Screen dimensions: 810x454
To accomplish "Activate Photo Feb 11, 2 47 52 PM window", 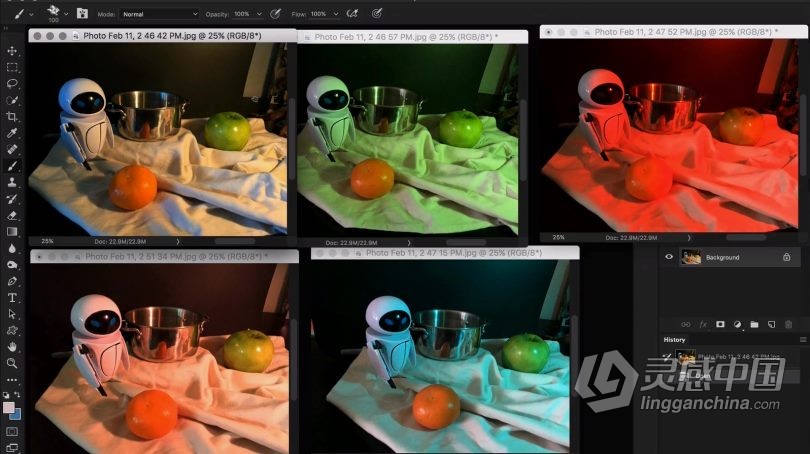I will (674, 32).
